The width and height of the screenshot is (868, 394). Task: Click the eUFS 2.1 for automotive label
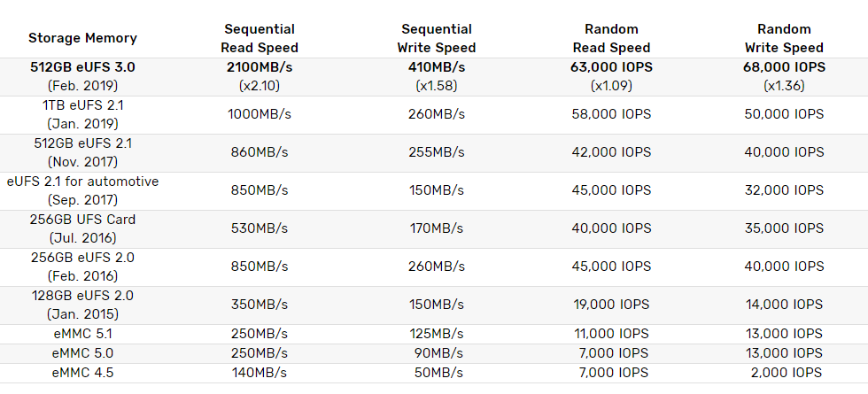pyautogui.click(x=82, y=182)
